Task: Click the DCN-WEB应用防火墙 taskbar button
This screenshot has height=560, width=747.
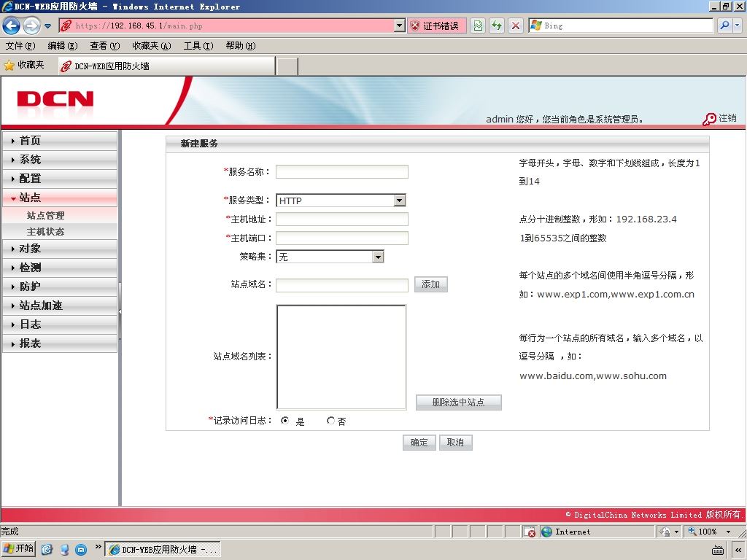Action: pyautogui.click(x=163, y=550)
